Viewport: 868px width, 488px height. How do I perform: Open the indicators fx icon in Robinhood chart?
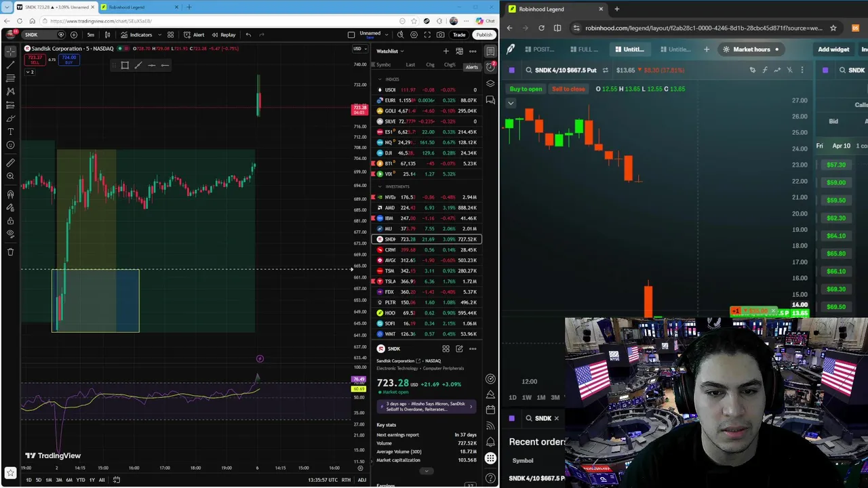tap(765, 70)
